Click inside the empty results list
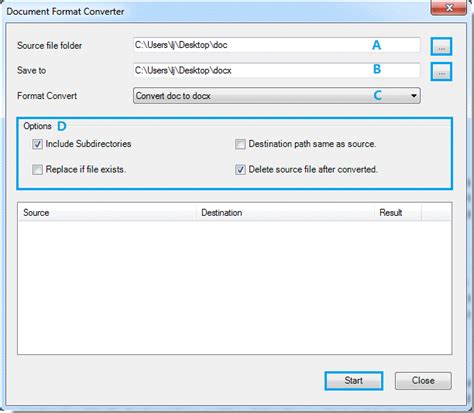Image resolution: width=474 pixels, height=413 pixels. click(235, 287)
